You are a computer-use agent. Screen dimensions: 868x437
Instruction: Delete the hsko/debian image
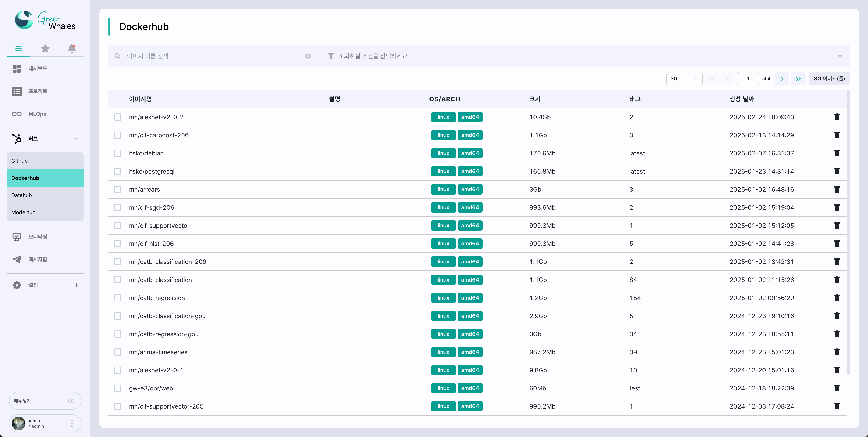pyautogui.click(x=837, y=153)
